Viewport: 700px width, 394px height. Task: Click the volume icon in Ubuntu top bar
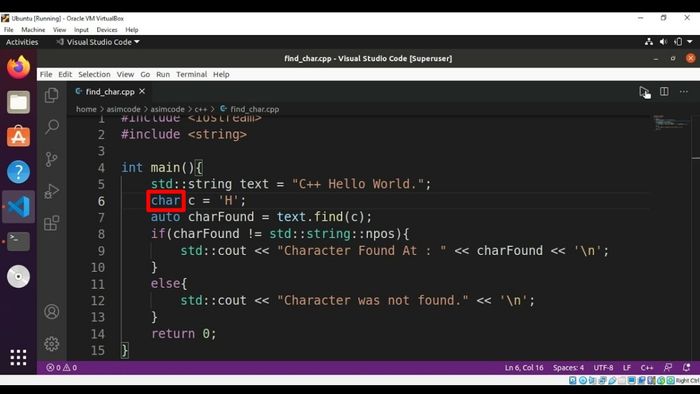(x=663, y=41)
